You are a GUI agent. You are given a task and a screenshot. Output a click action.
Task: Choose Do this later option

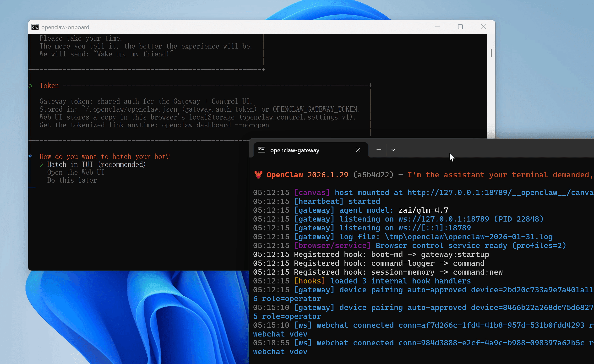pyautogui.click(x=72, y=180)
